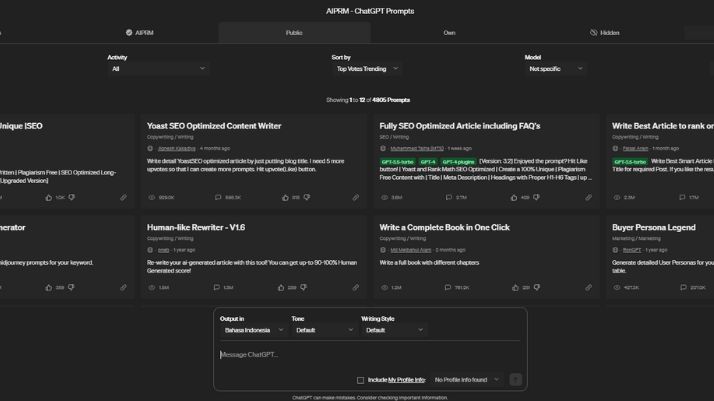This screenshot has height=401, width=714.
Task: Open Fully SEO Optimized Article including FAQ's title
Action: point(460,126)
